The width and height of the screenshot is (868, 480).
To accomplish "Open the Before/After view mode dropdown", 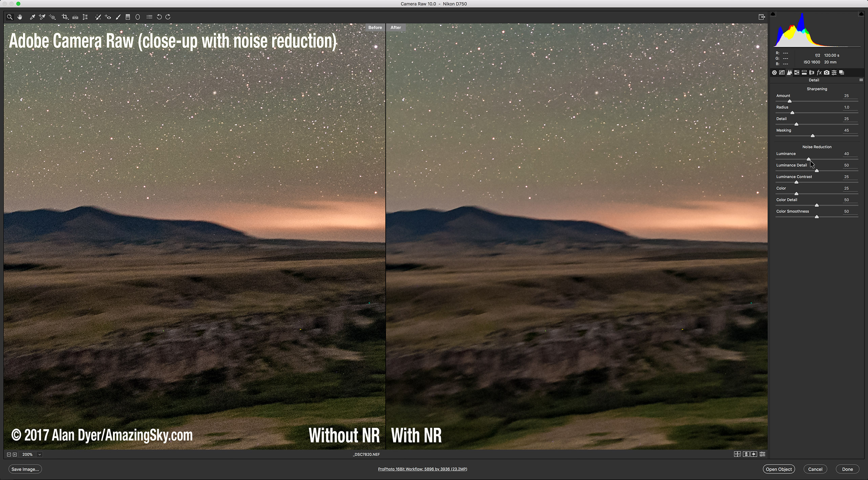I will pos(737,454).
